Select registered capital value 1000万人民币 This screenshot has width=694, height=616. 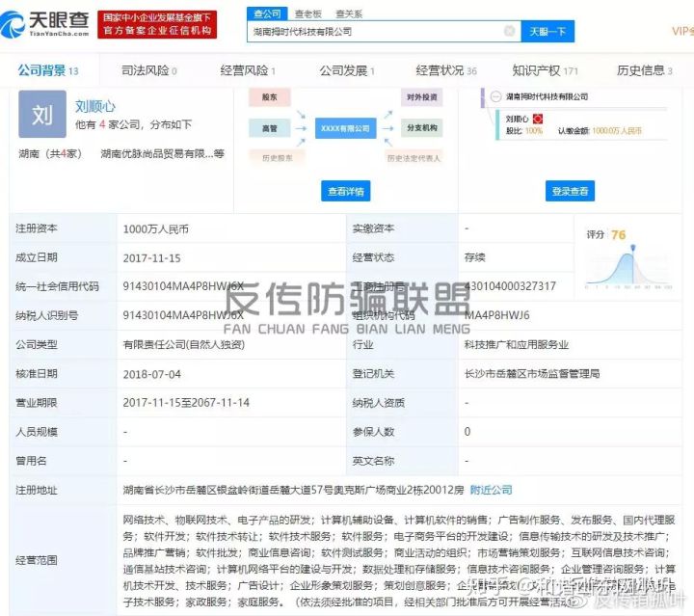[x=156, y=229]
